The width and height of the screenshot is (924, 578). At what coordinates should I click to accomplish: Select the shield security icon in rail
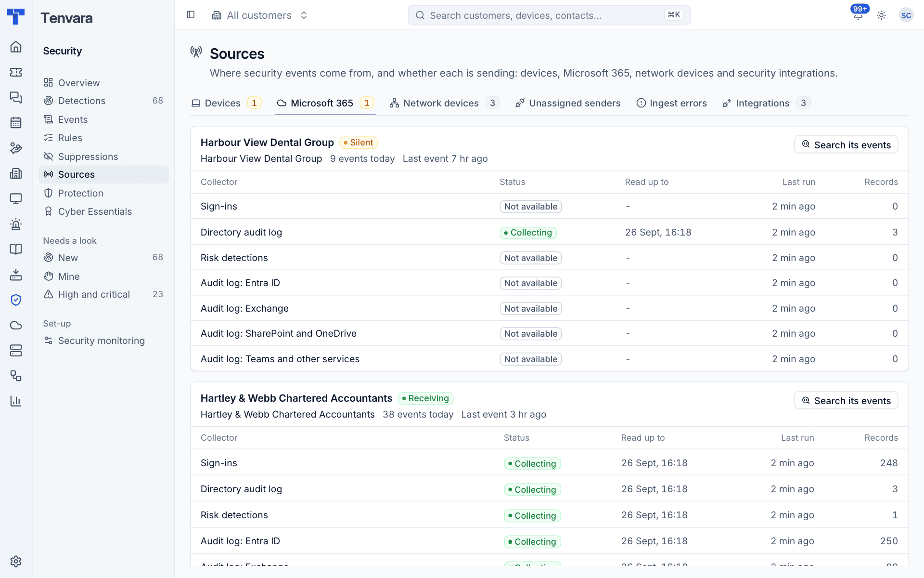click(16, 300)
